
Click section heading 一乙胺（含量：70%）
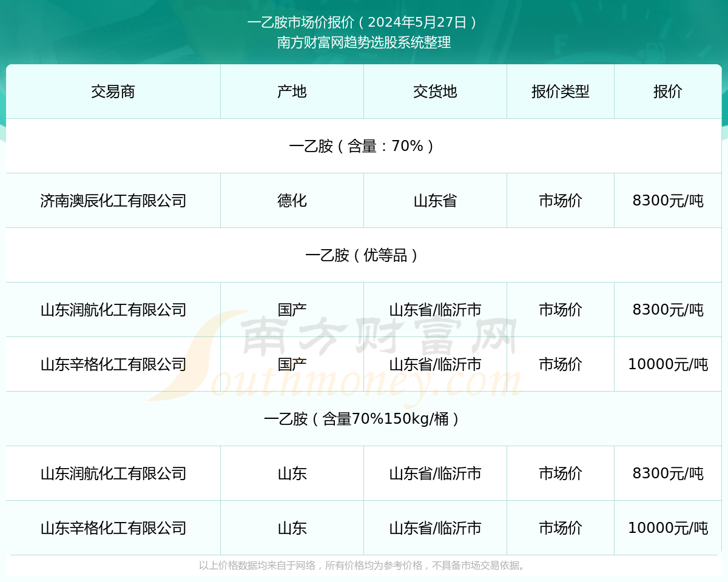click(x=364, y=146)
